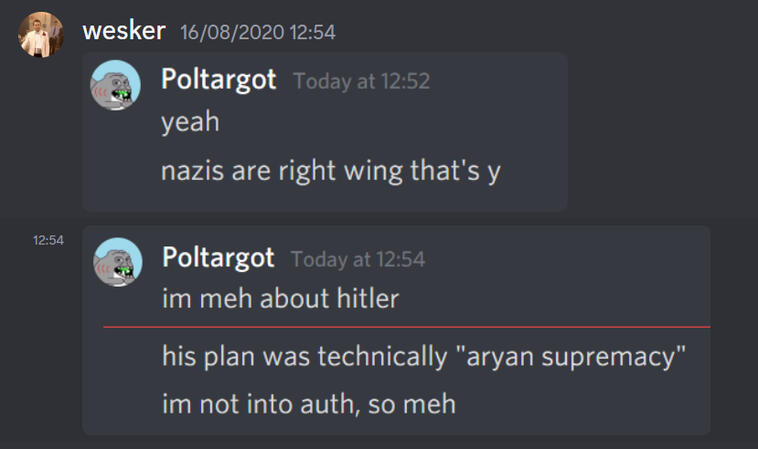Open the second embedded screenshot image
The height and width of the screenshot is (449, 758).
pyautogui.click(x=396, y=330)
